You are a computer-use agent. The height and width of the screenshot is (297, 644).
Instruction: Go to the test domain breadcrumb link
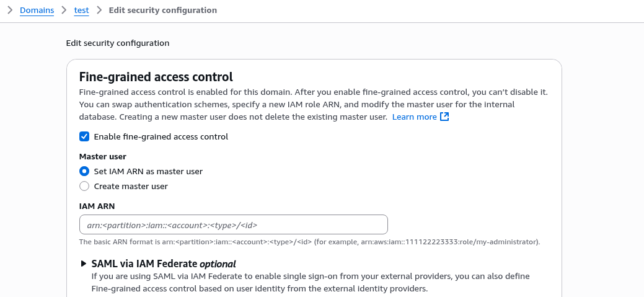81,11
